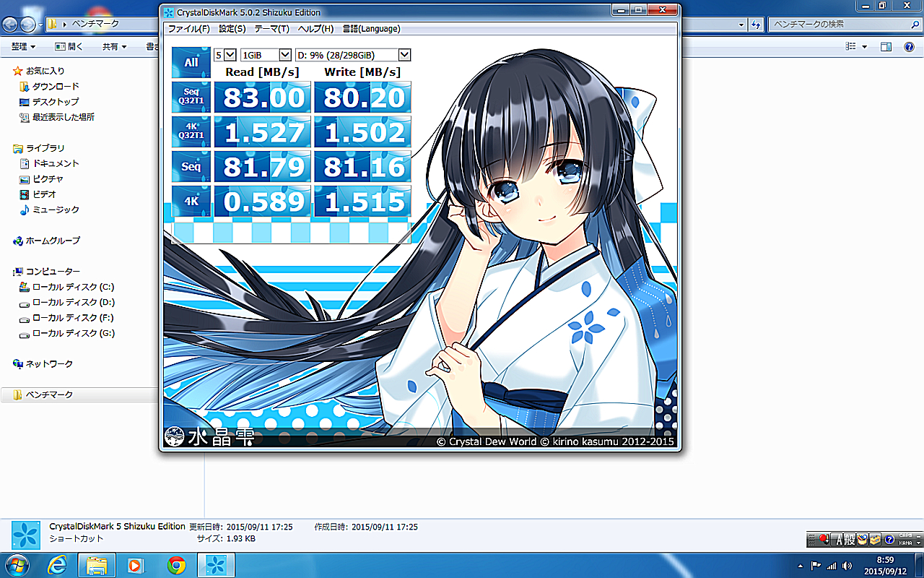Image resolution: width=924 pixels, height=578 pixels.
Task: Select the 0.589 4K read result
Action: coord(262,201)
